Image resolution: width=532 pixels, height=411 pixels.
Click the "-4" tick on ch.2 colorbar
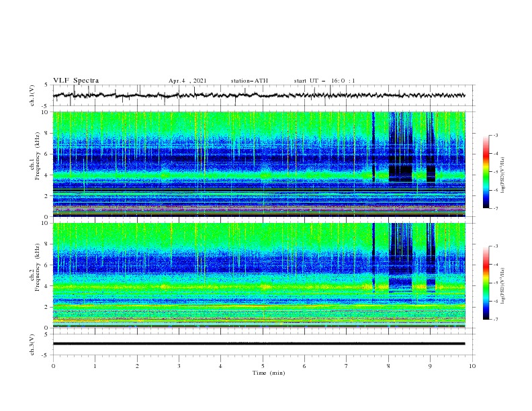point(495,265)
